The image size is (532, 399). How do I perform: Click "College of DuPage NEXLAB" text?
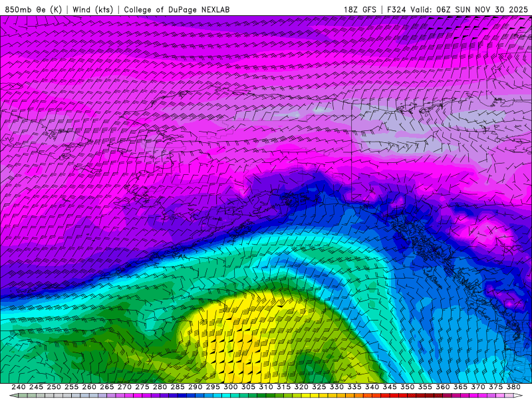[177, 9]
